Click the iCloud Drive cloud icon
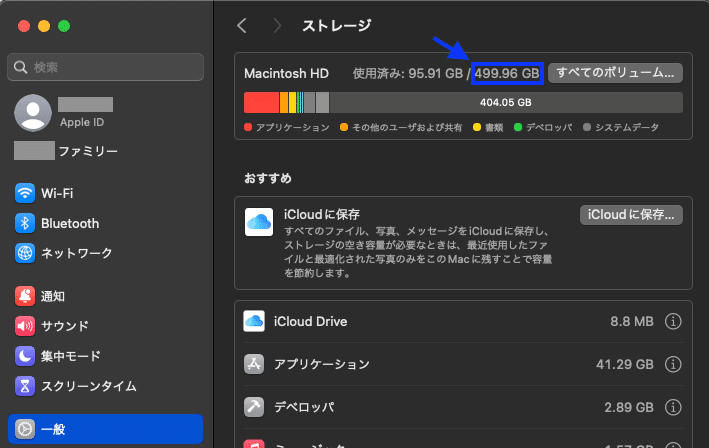Image resolution: width=709 pixels, height=448 pixels. (254, 321)
